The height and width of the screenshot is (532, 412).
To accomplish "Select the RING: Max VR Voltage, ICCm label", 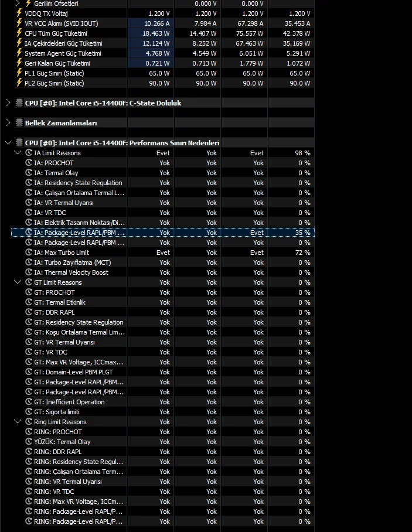I will [x=79, y=502].
